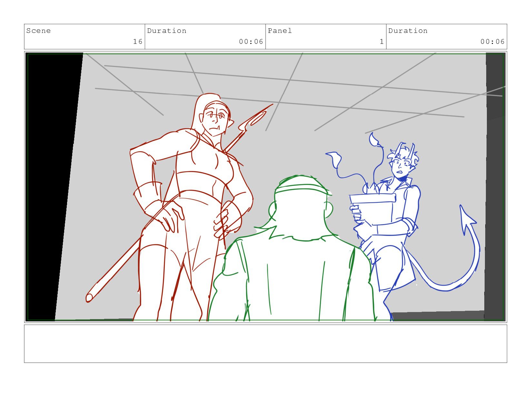Click the scene duration value 00:06
The image size is (532, 411).
tap(251, 42)
